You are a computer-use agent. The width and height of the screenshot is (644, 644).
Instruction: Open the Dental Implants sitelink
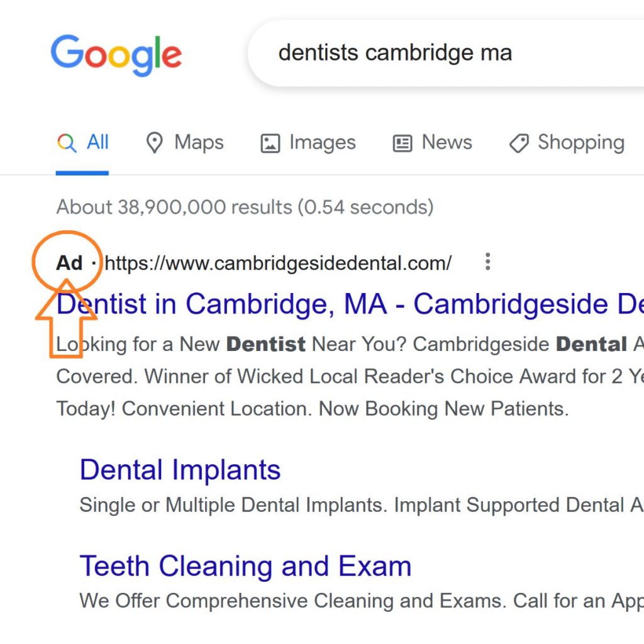[x=180, y=470]
